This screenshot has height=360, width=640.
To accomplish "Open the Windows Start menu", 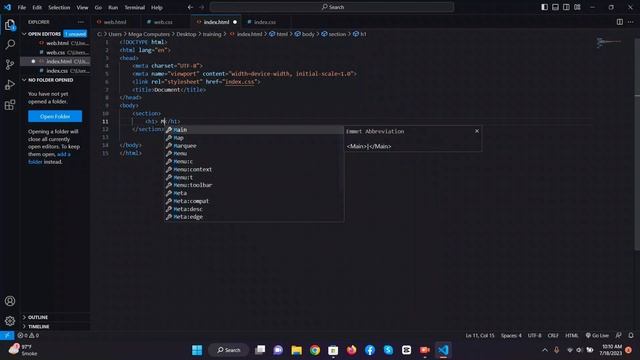I will click(x=197, y=350).
